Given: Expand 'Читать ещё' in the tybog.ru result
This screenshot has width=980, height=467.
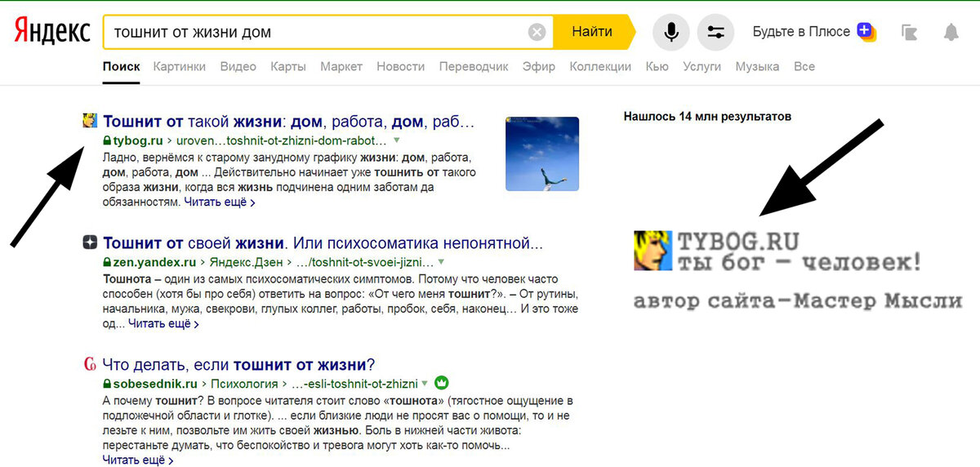Looking at the screenshot, I should (x=220, y=202).
